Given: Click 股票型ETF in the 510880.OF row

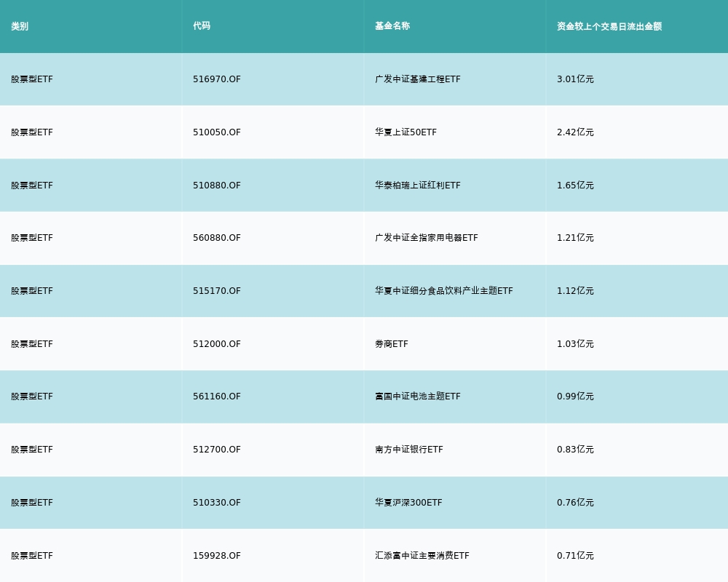Looking at the screenshot, I should point(32,186).
